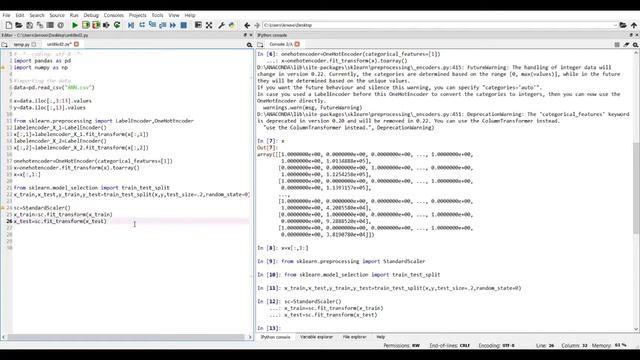Open the Edit menu
640x360 pixels.
20,15
